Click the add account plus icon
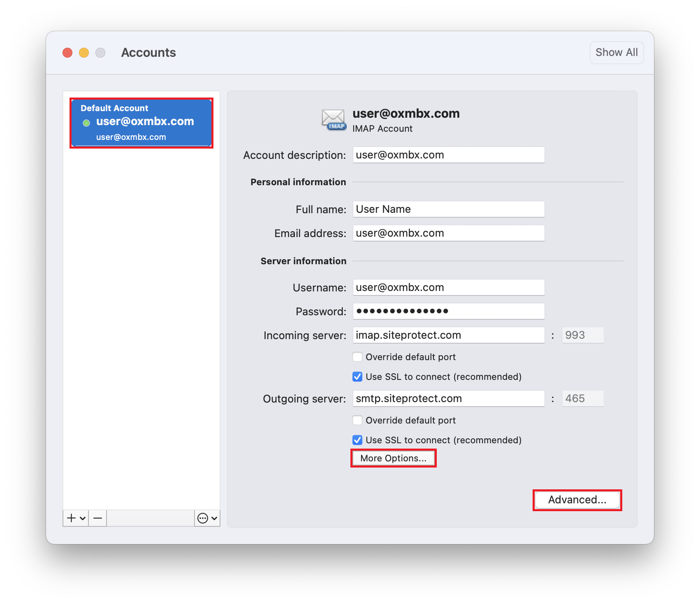The image size is (700, 605). pyautogui.click(x=72, y=518)
